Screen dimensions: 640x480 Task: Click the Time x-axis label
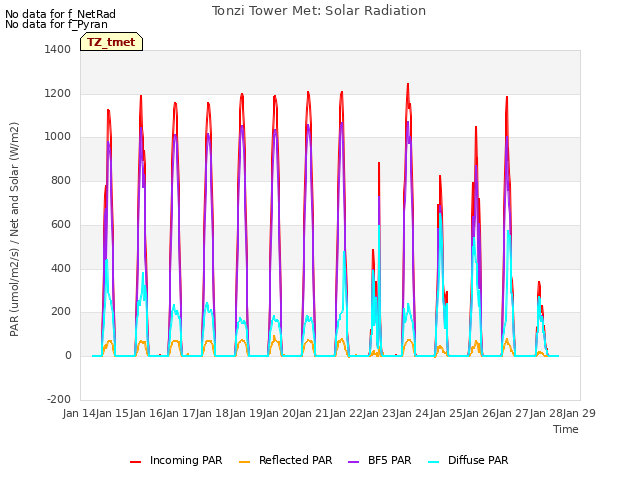[x=565, y=429]
